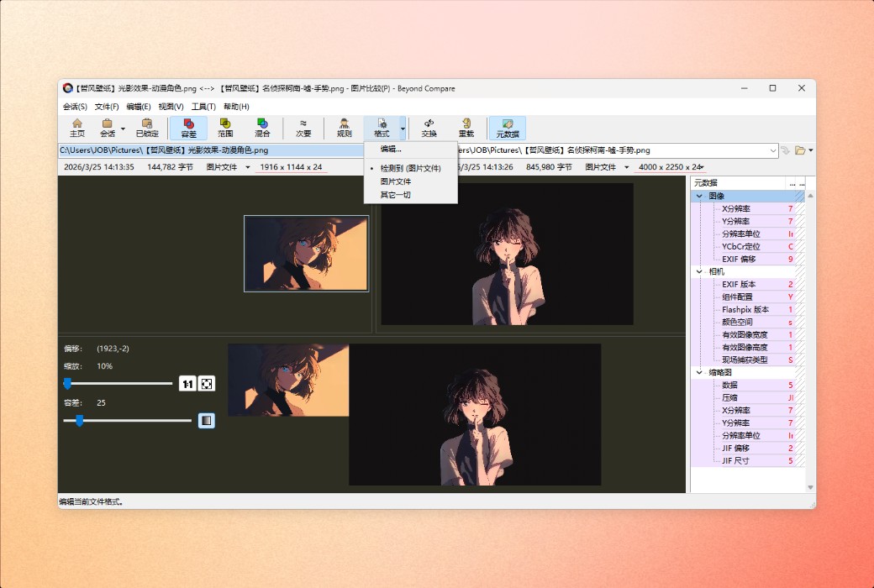Toggle the 元数据 metadata panel button
The height and width of the screenshot is (588, 874).
pos(508,128)
